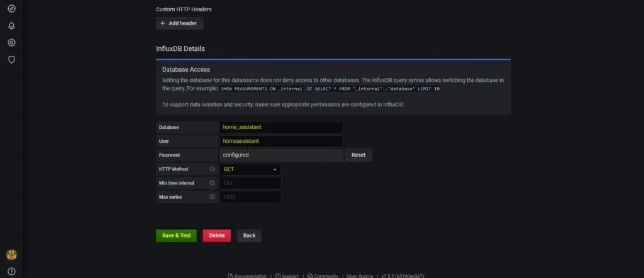Click the Max series input
The height and width of the screenshot is (278, 644).
[250, 197]
